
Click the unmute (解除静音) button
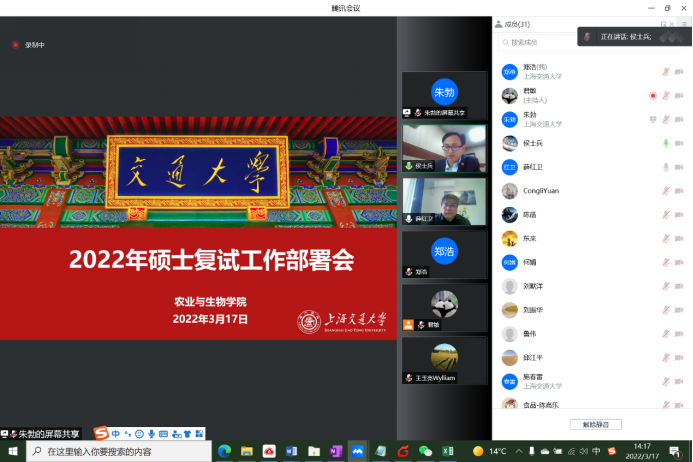pyautogui.click(x=595, y=424)
